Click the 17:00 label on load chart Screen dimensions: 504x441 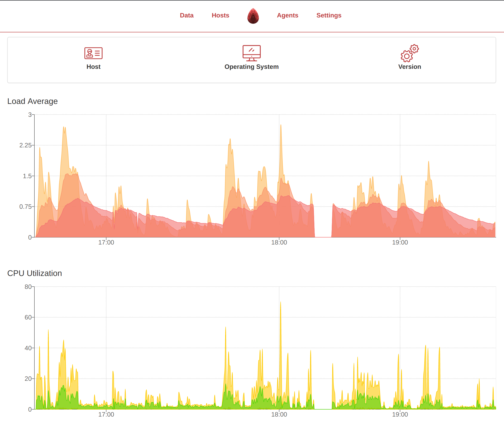click(106, 242)
